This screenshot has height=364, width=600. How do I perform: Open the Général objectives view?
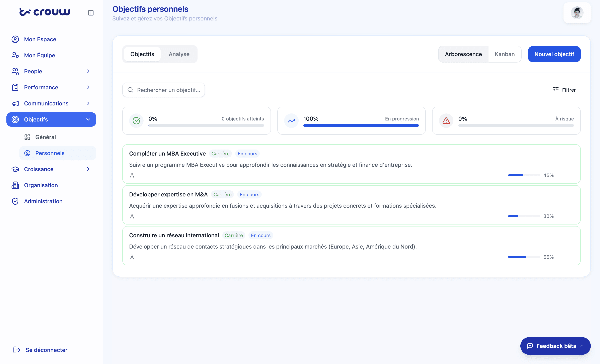(x=46, y=137)
